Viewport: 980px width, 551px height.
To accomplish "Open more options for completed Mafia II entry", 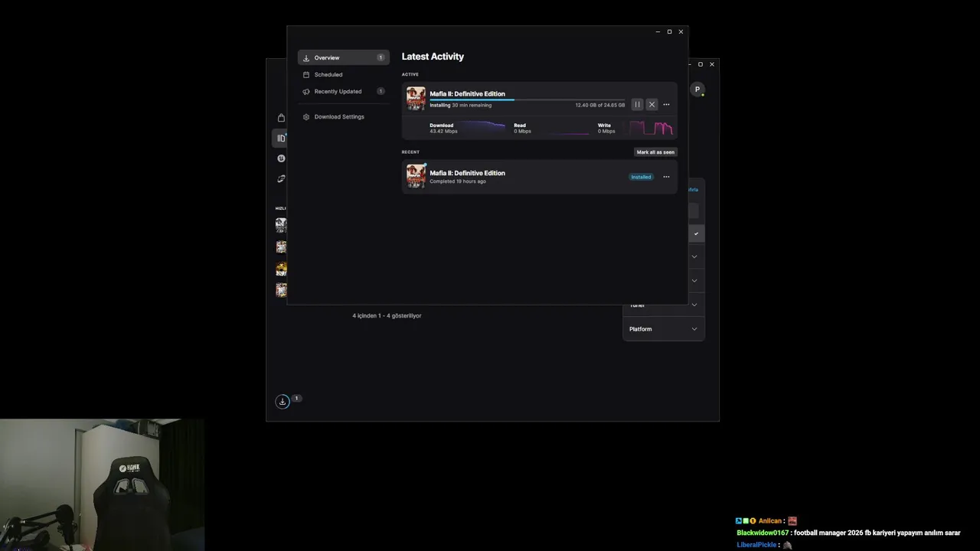I will 666,177.
